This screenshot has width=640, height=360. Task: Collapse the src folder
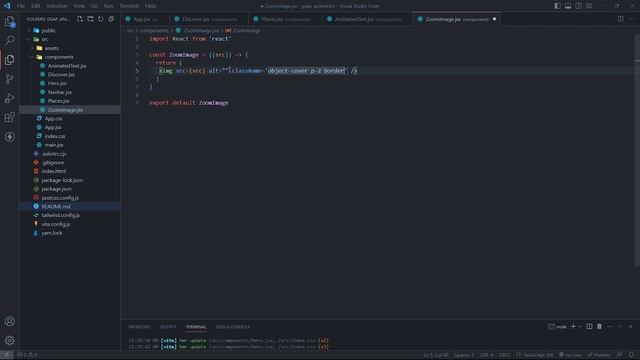click(x=28, y=39)
